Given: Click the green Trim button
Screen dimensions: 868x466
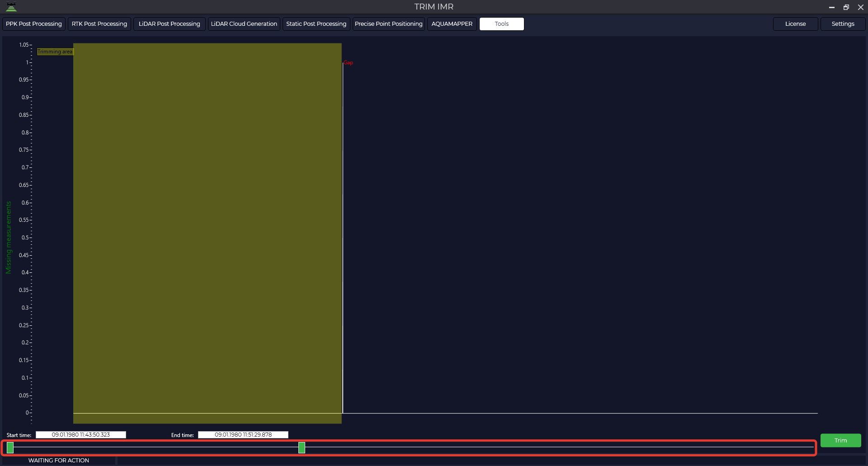Looking at the screenshot, I should coord(841,441).
